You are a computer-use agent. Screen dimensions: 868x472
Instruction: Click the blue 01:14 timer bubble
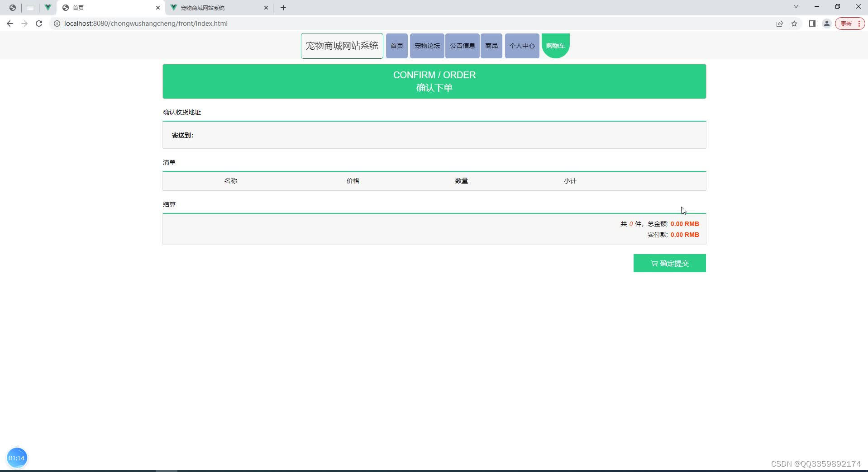(x=17, y=458)
